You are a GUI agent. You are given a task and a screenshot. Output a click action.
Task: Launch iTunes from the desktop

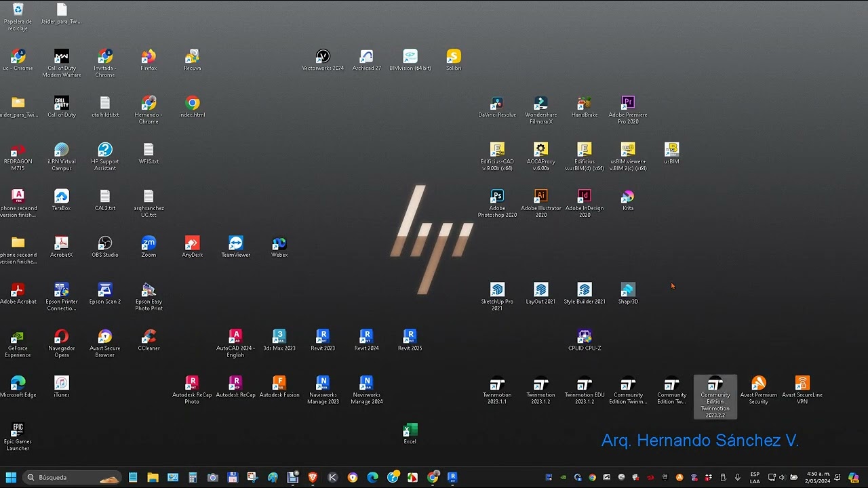pos(61,387)
